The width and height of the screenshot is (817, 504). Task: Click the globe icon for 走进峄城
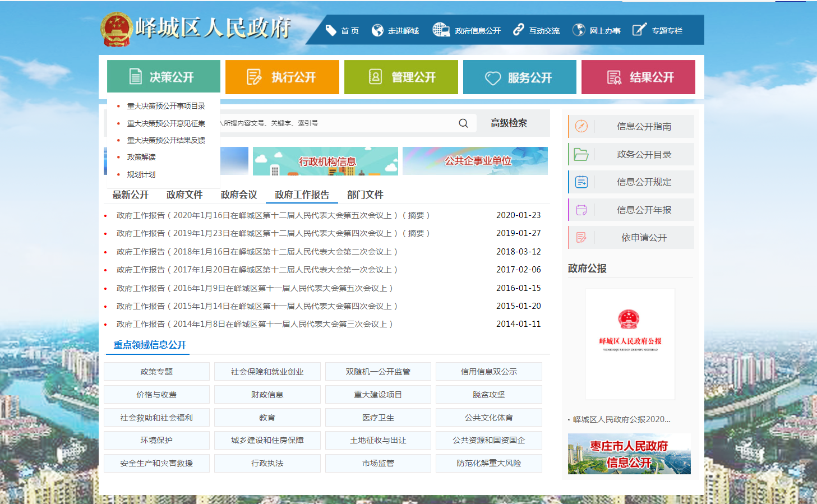click(378, 31)
